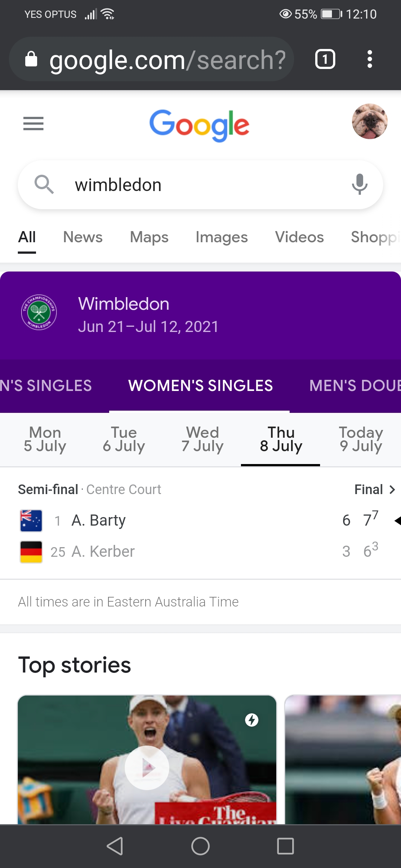Open the hamburger menu icon

click(x=33, y=124)
